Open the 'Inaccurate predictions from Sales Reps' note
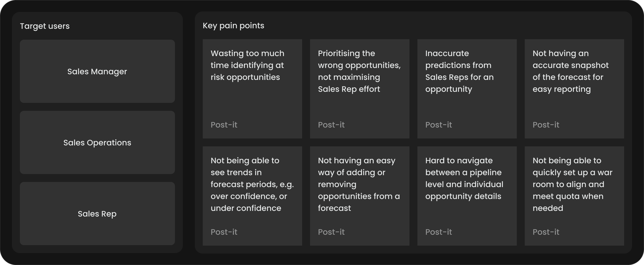644x265 pixels. [x=467, y=89]
